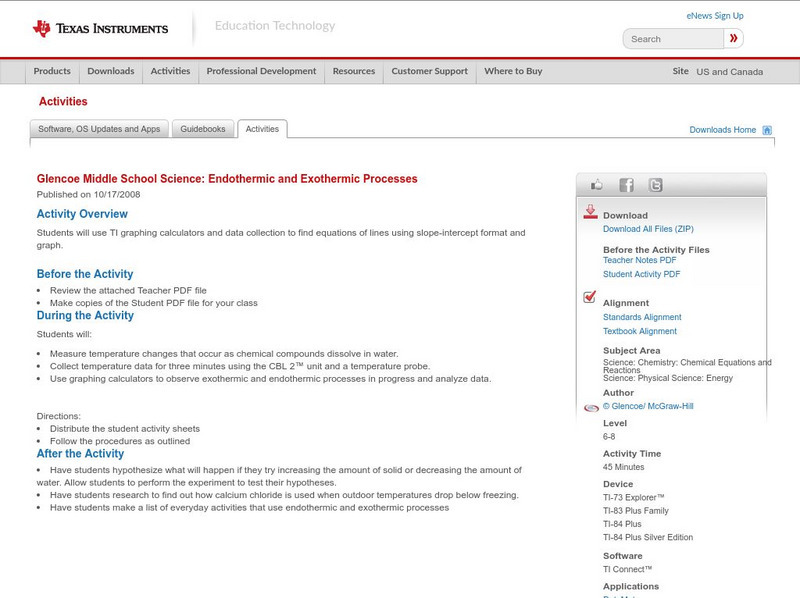Click the Before the Activity heading

85,274
